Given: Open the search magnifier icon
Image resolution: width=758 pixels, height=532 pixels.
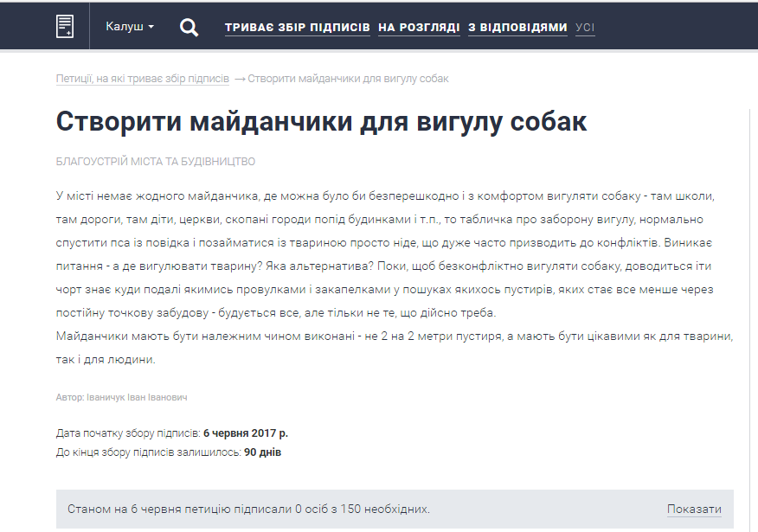Looking at the screenshot, I should [189, 27].
